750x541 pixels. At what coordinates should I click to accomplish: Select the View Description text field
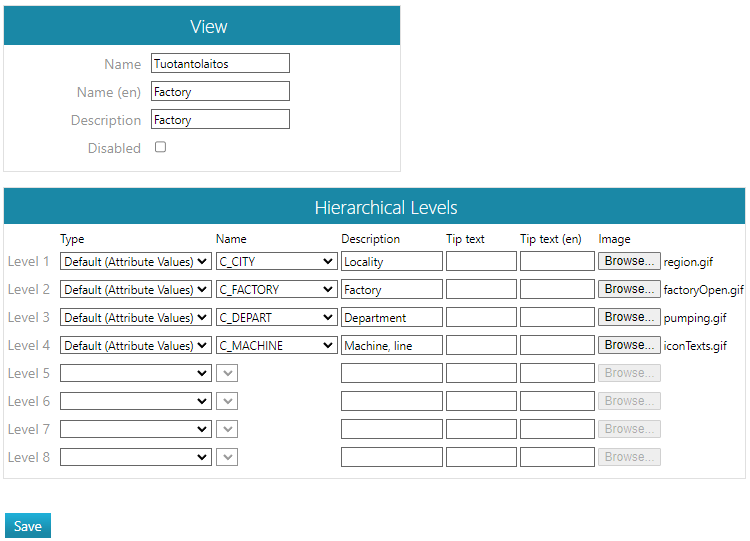[220, 119]
